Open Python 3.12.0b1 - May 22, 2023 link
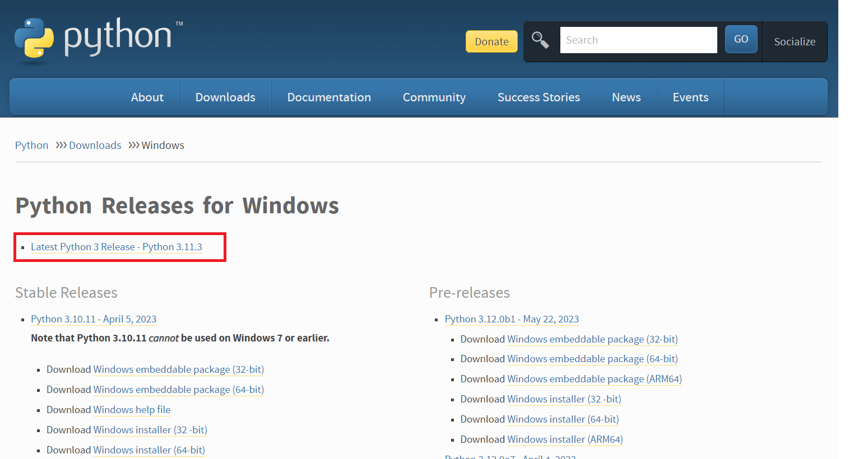The height and width of the screenshot is (459, 868). (x=512, y=319)
